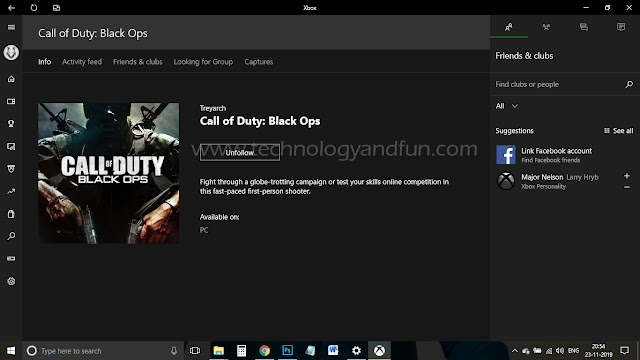
Task: Open Trending arrow icon in the sidebar
Action: [x=11, y=191]
